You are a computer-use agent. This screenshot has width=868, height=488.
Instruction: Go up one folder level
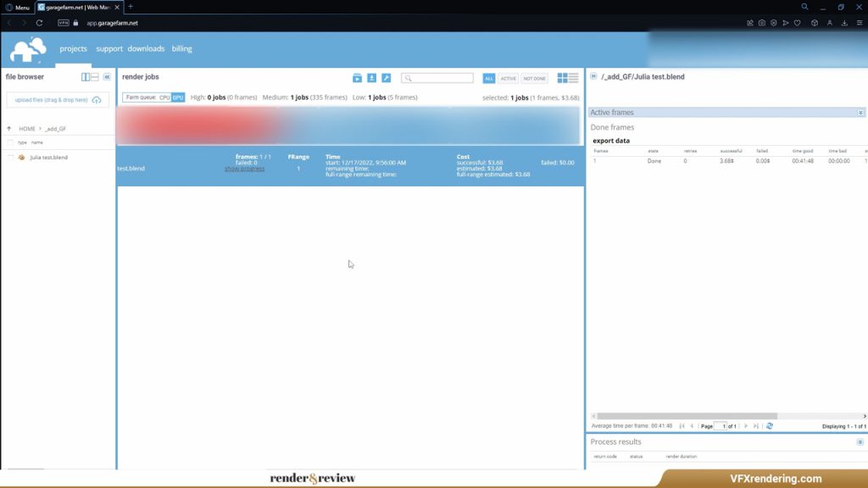pos(8,129)
